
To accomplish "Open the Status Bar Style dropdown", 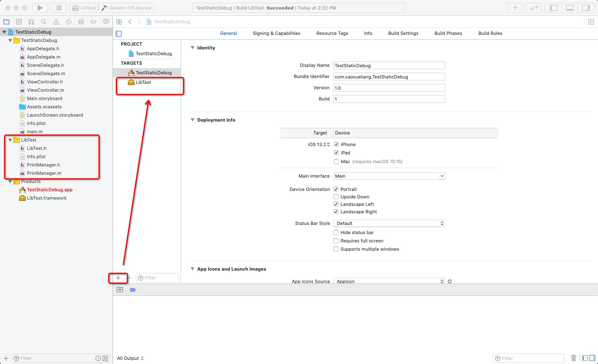I will (x=390, y=223).
